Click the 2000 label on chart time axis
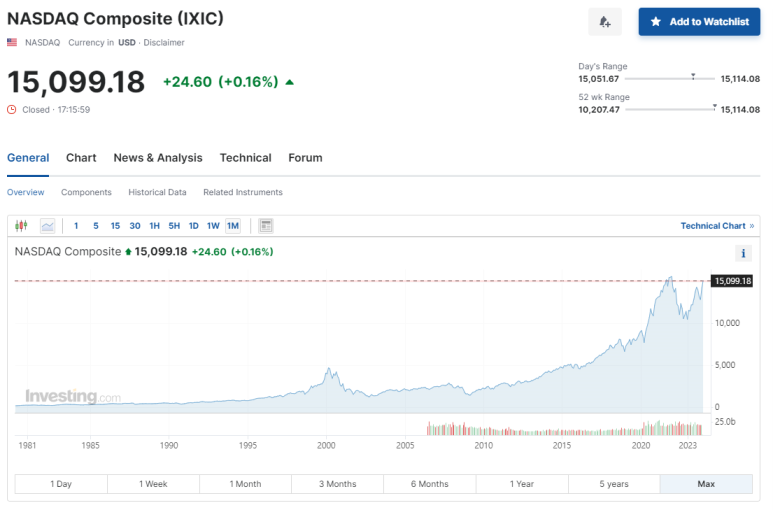Screen dimensions: 773x510 (326, 445)
